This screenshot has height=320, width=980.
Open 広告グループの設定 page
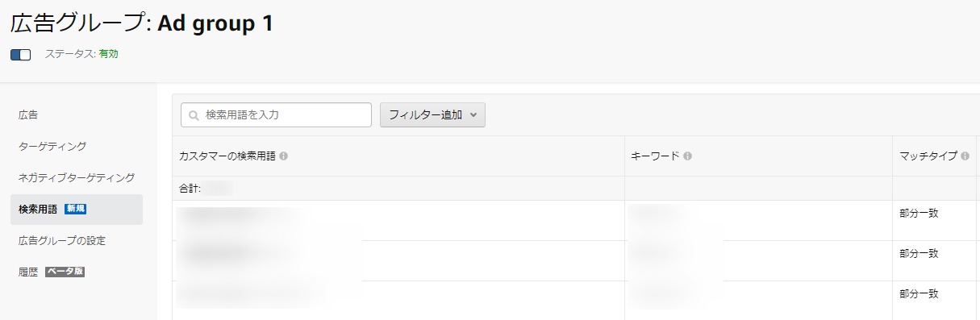coord(62,240)
